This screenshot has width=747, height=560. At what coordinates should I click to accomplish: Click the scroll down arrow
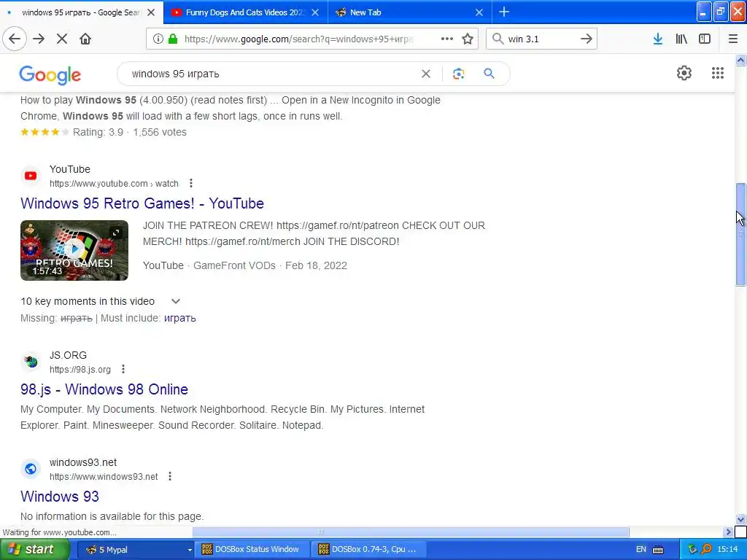point(740,519)
